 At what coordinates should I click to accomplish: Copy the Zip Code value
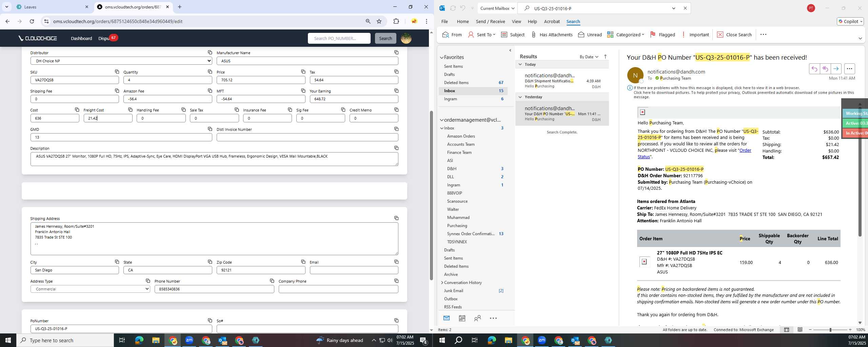[303, 262]
